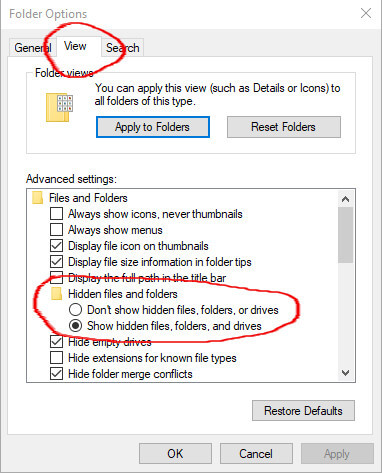Viewport: 383px width, 473px height.
Task: Click Restore Defaults button
Action: (x=303, y=410)
